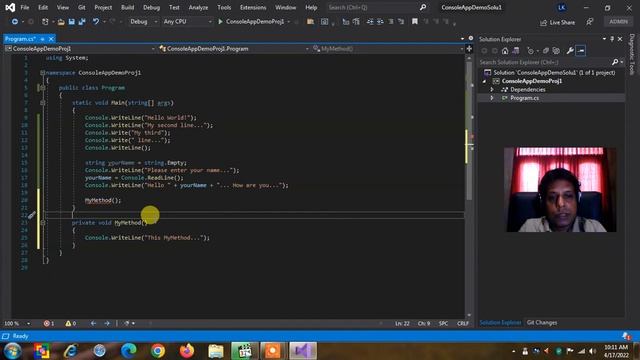Click the Save All icon
This screenshot has width=640, height=360.
point(82,22)
